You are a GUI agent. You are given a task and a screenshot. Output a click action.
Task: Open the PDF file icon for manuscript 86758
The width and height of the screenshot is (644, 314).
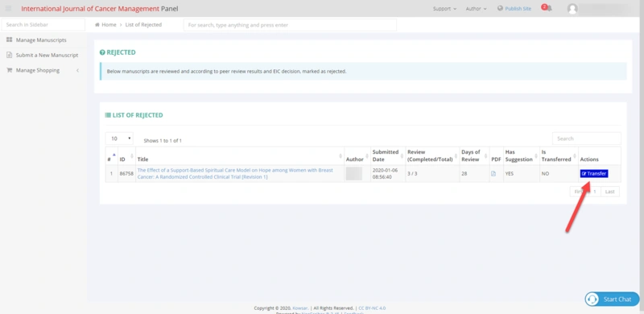point(493,174)
